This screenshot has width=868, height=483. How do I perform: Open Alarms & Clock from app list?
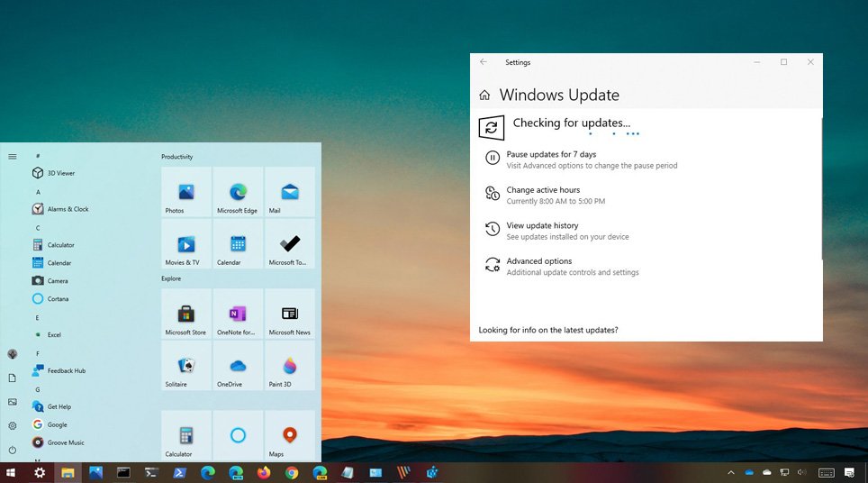click(x=68, y=209)
